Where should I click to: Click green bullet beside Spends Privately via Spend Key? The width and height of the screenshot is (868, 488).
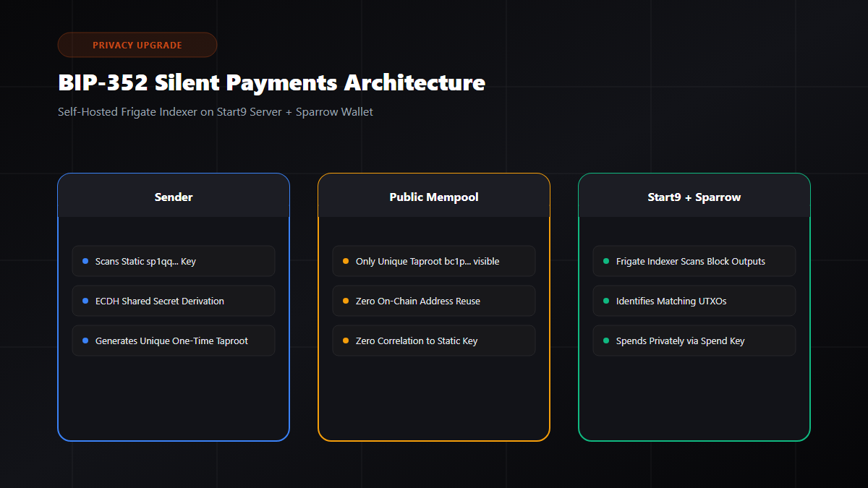coord(606,341)
